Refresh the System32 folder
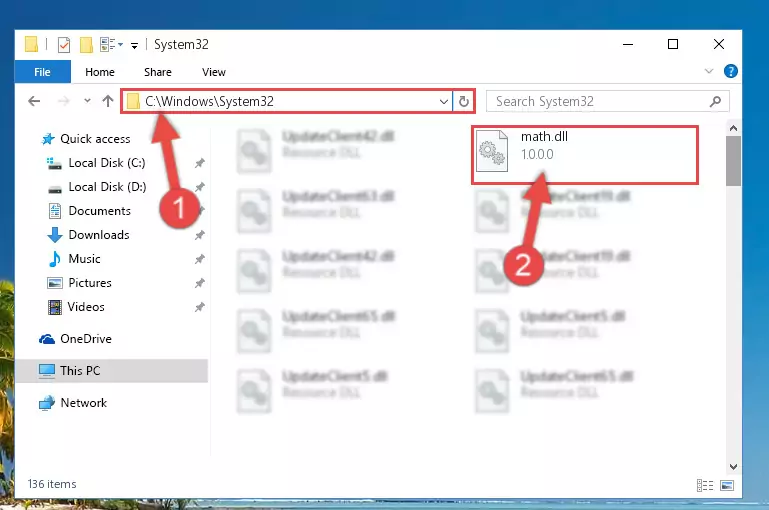This screenshot has width=769, height=510. coord(463,102)
